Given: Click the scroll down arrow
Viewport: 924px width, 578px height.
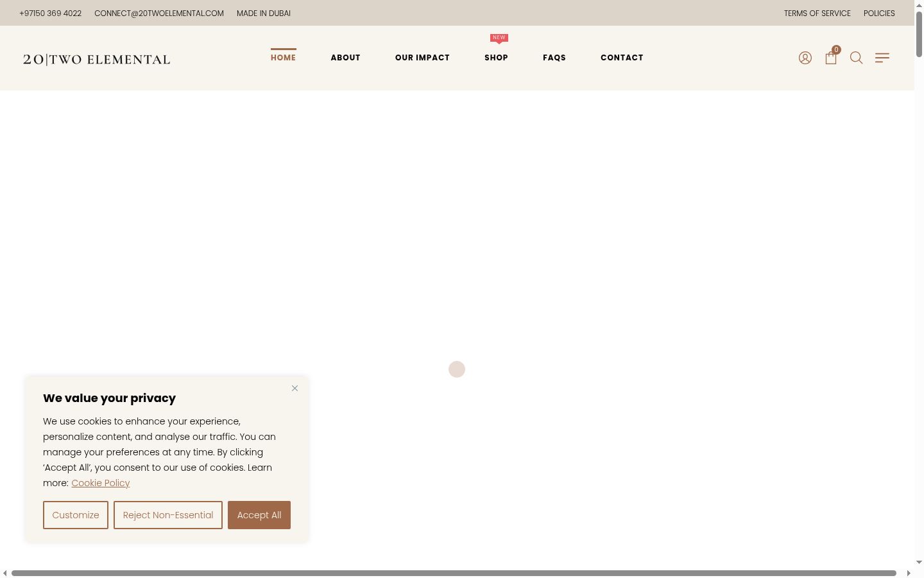Looking at the screenshot, I should click(919, 563).
